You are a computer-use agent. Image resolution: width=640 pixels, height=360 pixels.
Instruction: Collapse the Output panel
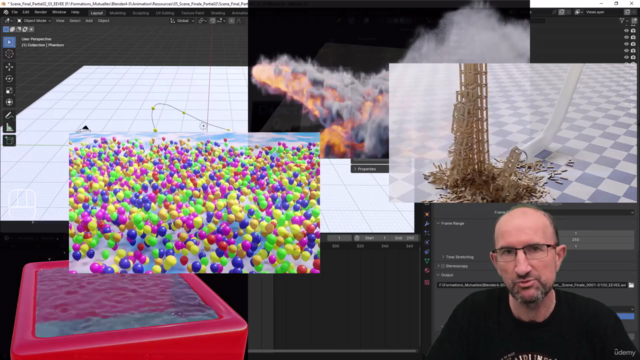pos(438,275)
